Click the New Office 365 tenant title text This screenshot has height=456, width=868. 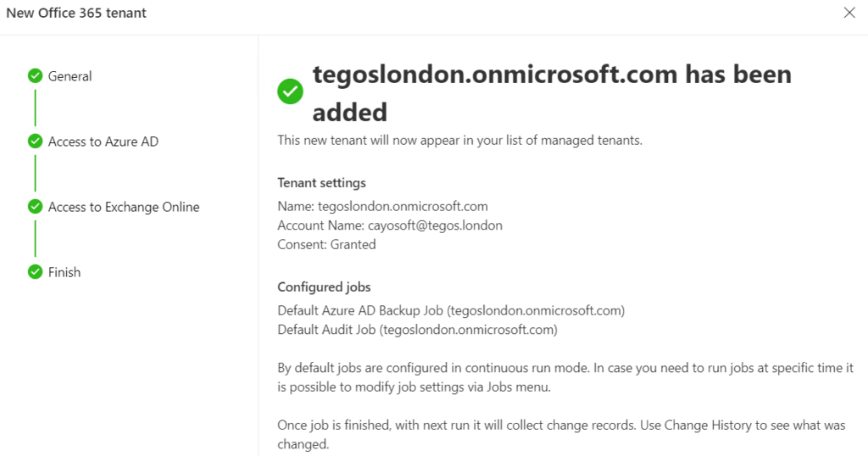click(76, 13)
